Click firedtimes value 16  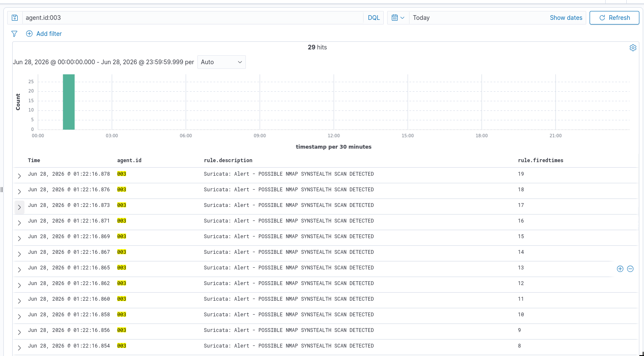pyautogui.click(x=521, y=221)
